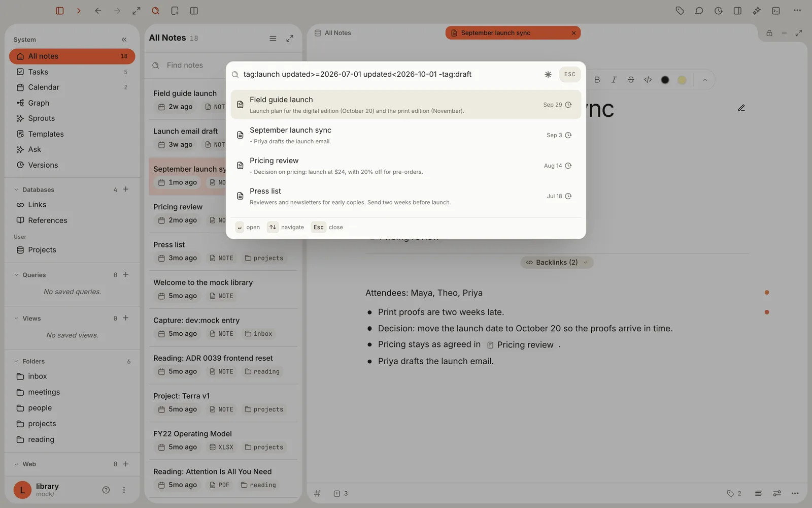
Task: Insert inline code formatting
Action: pos(648,80)
